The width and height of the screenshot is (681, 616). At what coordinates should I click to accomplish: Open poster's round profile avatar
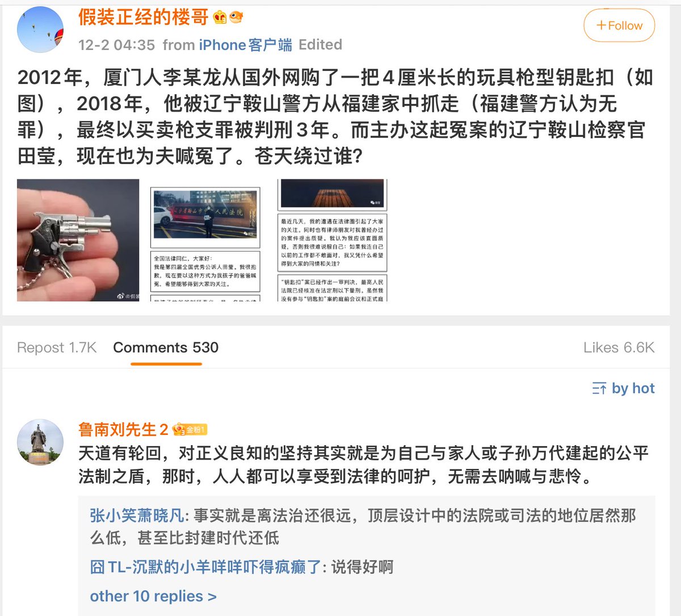point(40,30)
